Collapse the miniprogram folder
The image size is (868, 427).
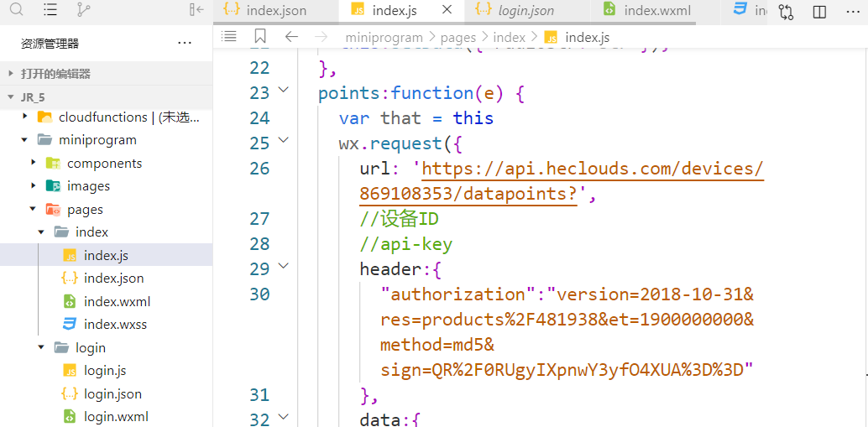point(24,140)
